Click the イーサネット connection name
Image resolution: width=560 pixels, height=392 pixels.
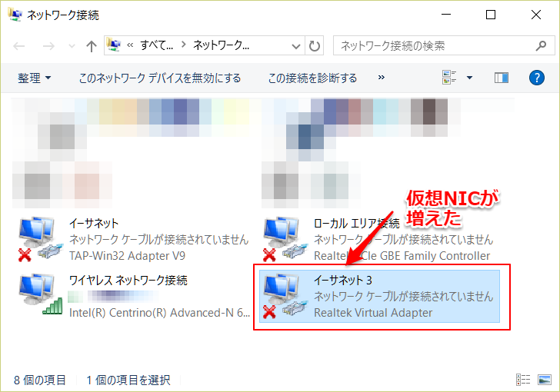point(94,224)
